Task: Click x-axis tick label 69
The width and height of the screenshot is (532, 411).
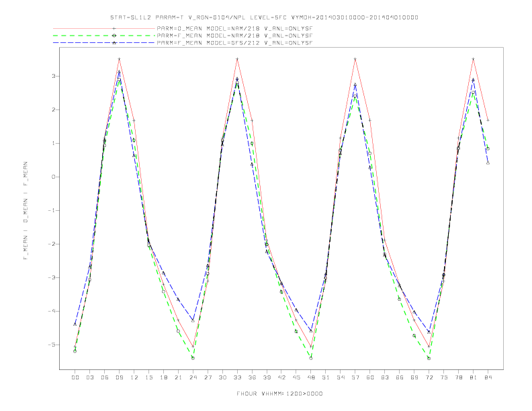Action: pyautogui.click(x=414, y=377)
